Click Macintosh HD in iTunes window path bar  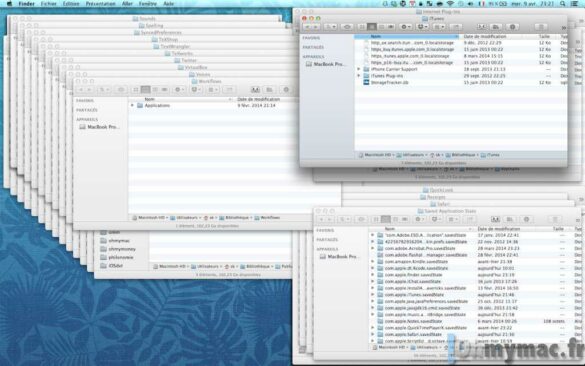click(x=375, y=155)
